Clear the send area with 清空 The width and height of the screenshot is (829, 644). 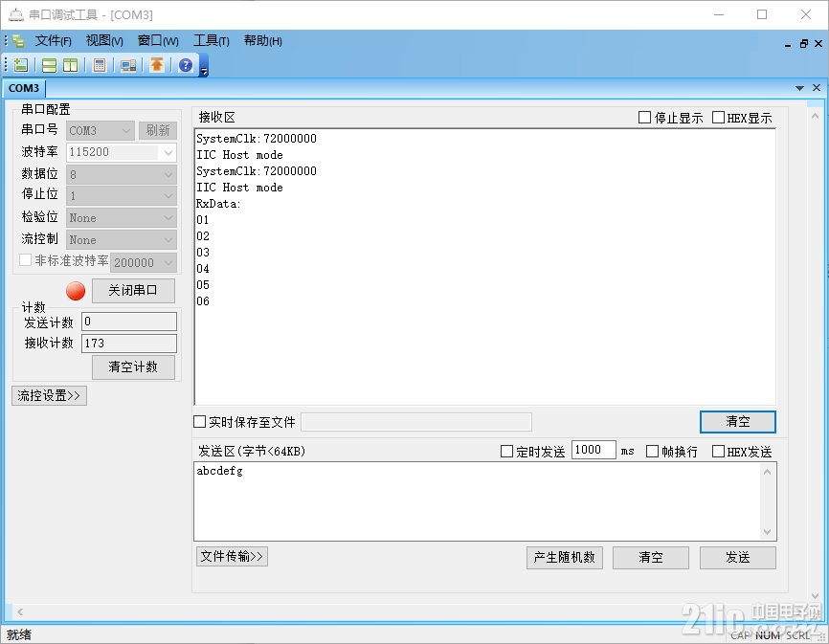tap(651, 557)
